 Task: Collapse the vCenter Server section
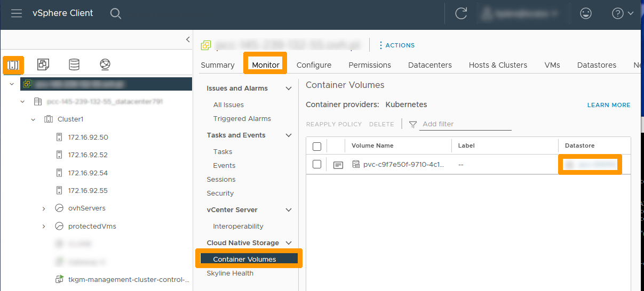click(x=289, y=210)
